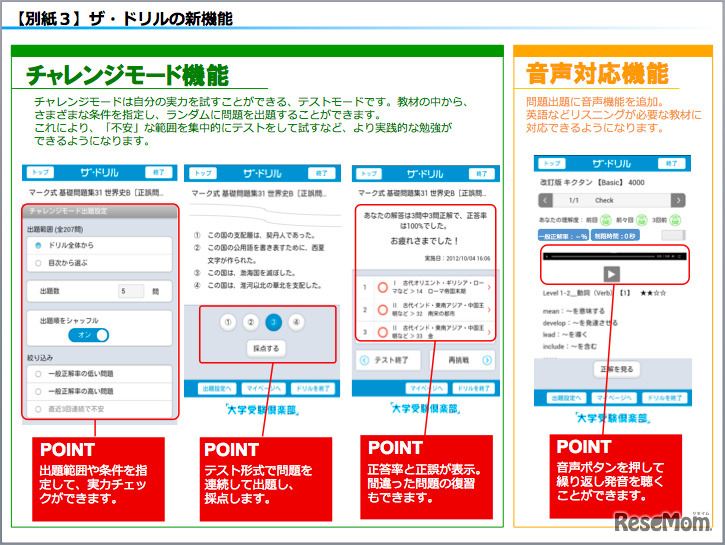Click the 出題数 number field showing 5
This screenshot has height=545, width=725.
131,291
